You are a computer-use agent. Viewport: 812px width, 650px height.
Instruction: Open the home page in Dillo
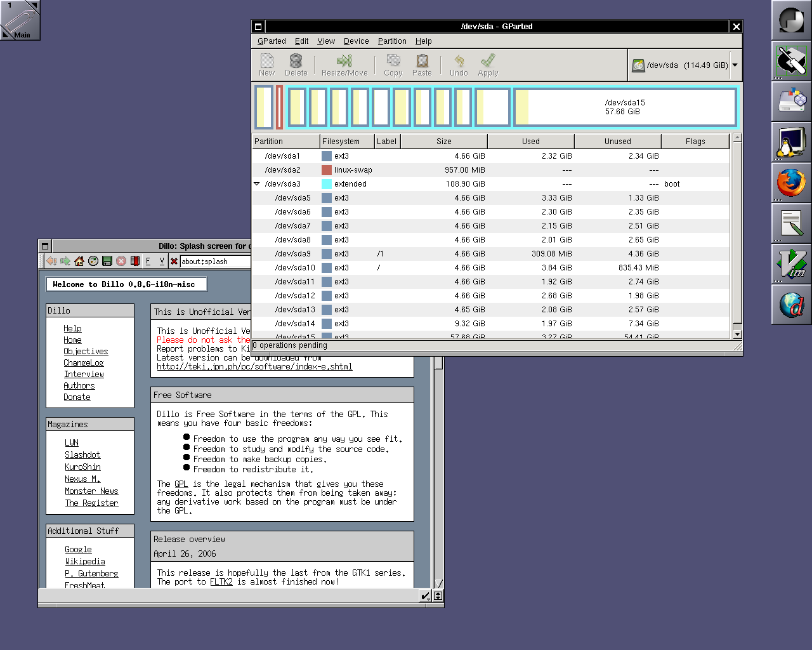(x=79, y=261)
